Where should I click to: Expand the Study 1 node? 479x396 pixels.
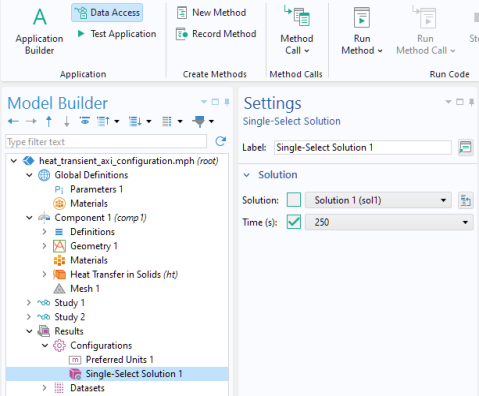tap(29, 303)
